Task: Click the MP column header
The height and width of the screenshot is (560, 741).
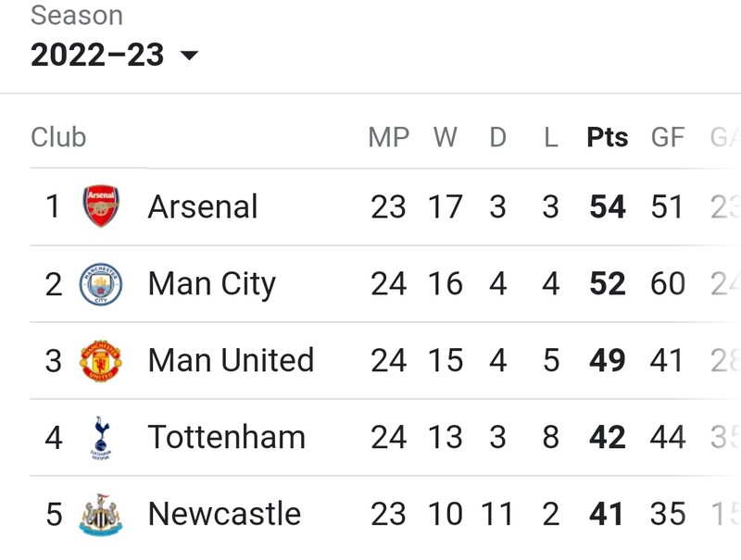Action: coord(388,137)
